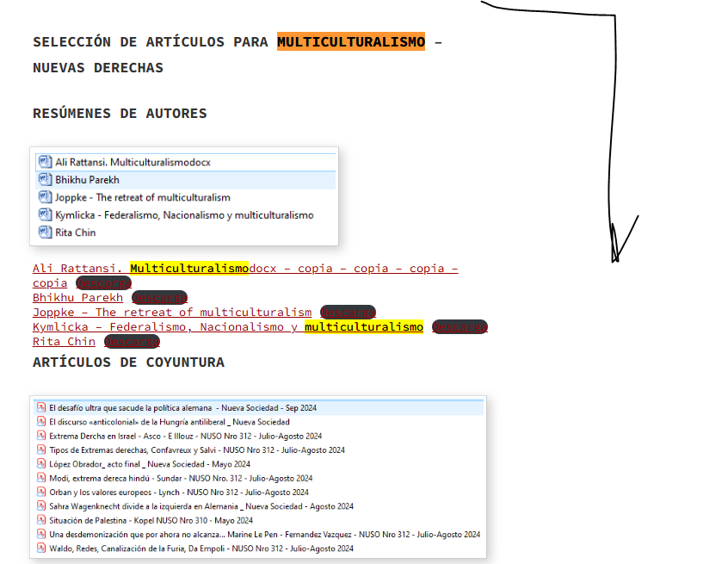
Task: Click the ARTÍCULOS DE COYUNTURA heading
Action: pos(128,363)
